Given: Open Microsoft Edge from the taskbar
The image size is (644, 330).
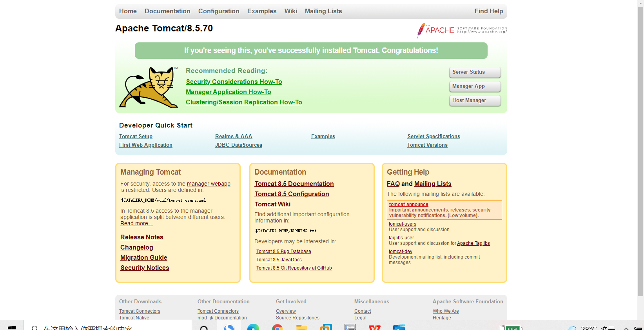Looking at the screenshot, I should 253,327.
